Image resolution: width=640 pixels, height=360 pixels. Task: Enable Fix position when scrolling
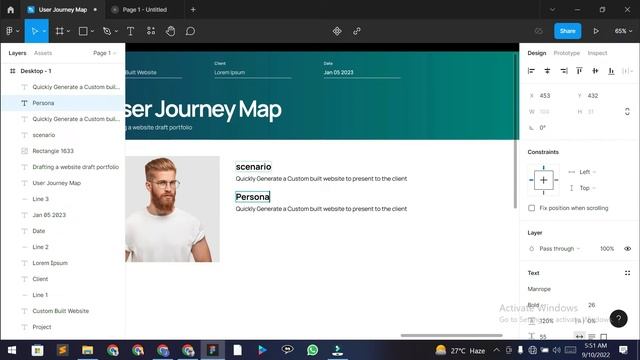[531, 208]
